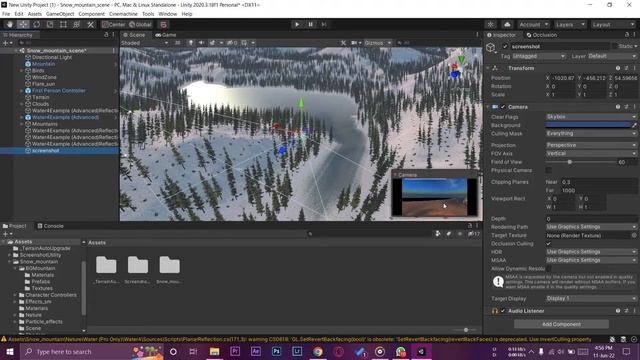Select the Scale tool in the toolbar
640x360 pixels.
[x=50, y=24]
